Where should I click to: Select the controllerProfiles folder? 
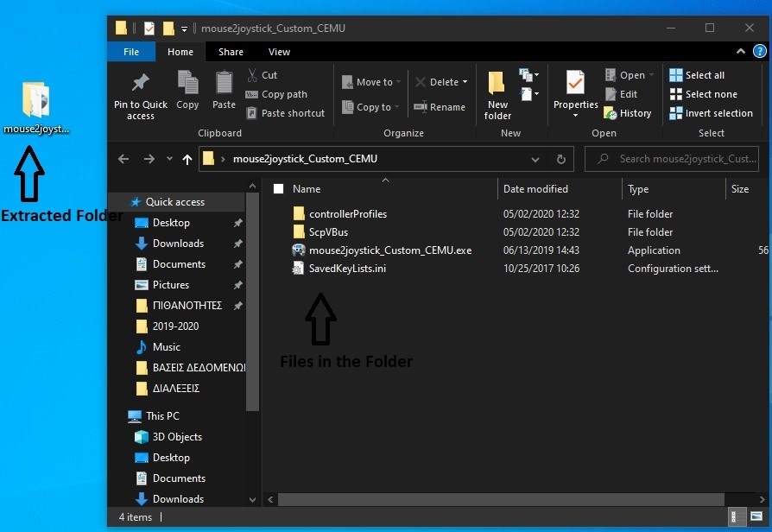click(x=348, y=214)
